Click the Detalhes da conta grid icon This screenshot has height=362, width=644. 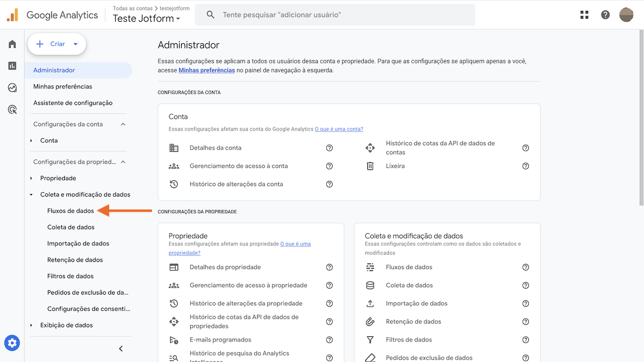[174, 147]
